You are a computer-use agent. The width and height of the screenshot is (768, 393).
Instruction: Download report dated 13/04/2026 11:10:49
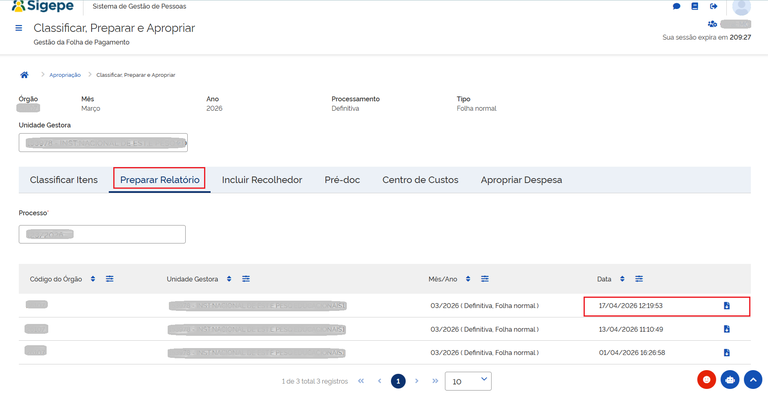click(726, 329)
